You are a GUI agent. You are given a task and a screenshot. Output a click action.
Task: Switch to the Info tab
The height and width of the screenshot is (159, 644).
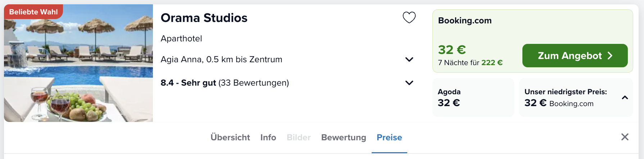(x=268, y=137)
